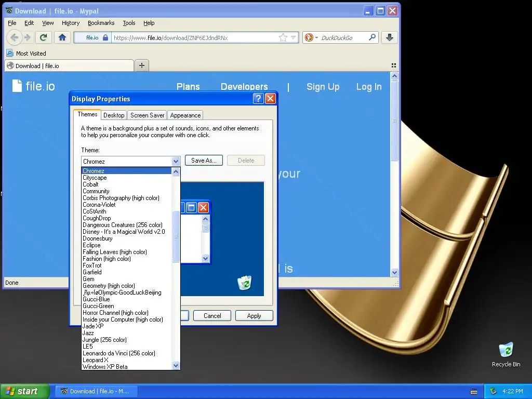Click Save As... button

point(204,161)
